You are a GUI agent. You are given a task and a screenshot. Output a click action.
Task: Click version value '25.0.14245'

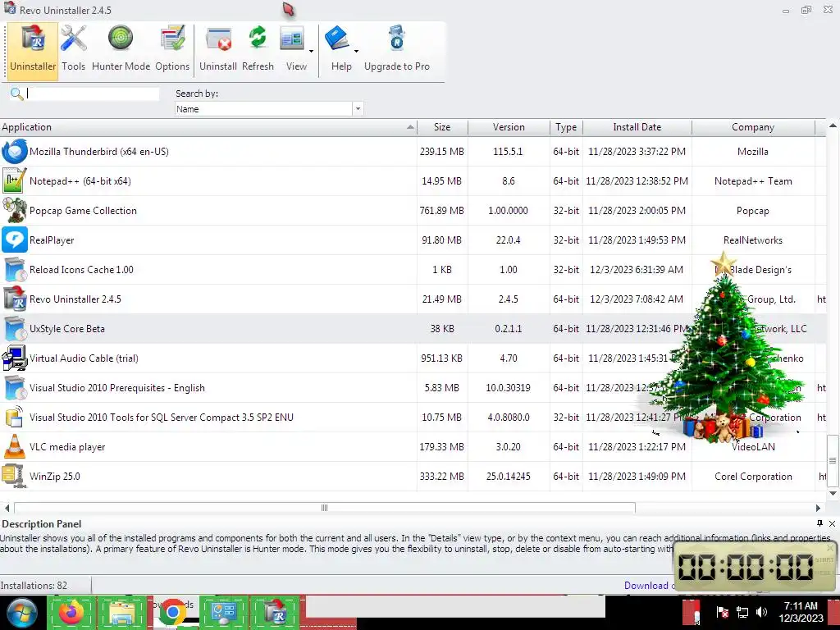(509, 477)
